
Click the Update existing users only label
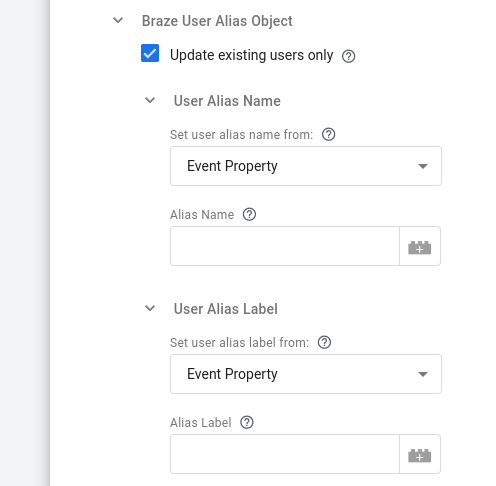point(251,55)
